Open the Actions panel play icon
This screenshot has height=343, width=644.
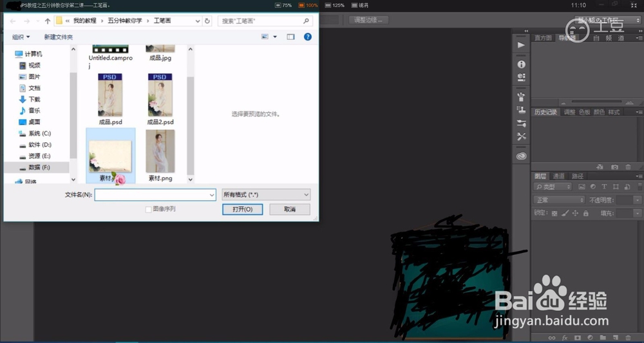[521, 45]
